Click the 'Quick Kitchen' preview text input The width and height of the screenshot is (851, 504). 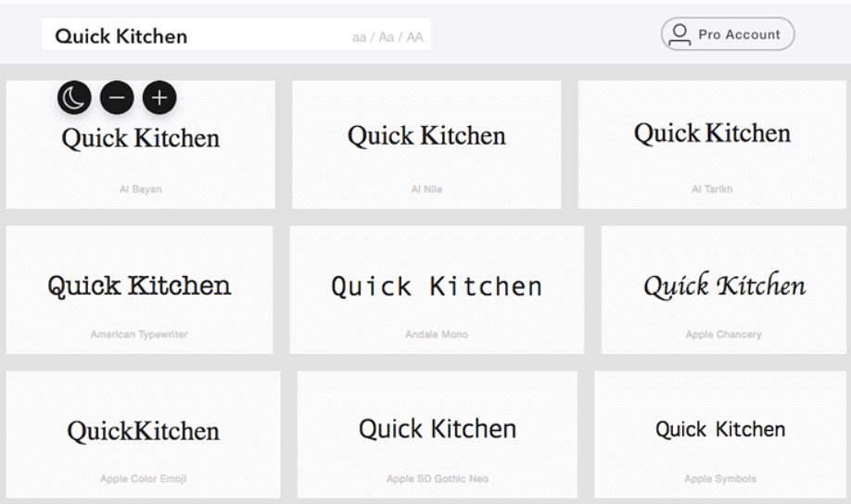(185, 36)
